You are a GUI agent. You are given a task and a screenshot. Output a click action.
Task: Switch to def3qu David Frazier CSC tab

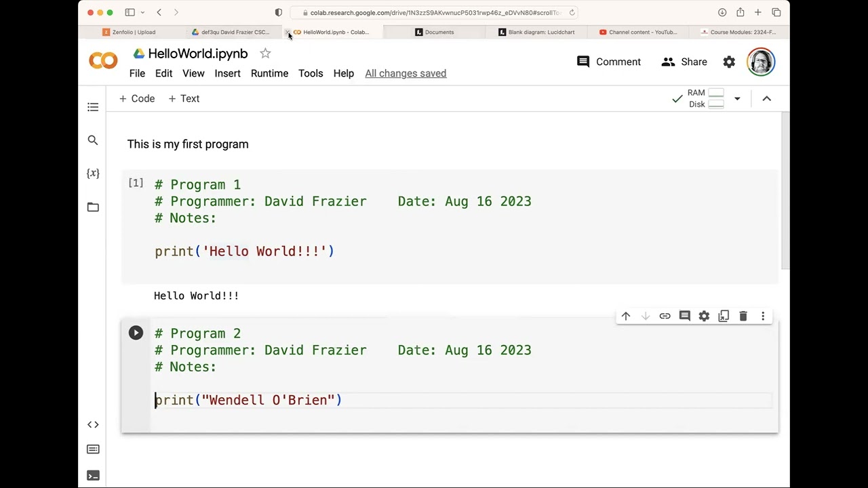pos(231,32)
